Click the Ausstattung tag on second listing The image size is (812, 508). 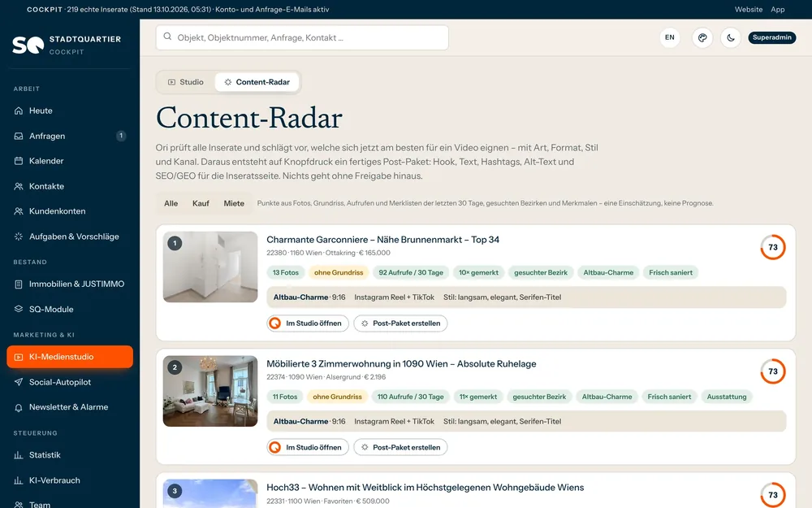(x=727, y=397)
